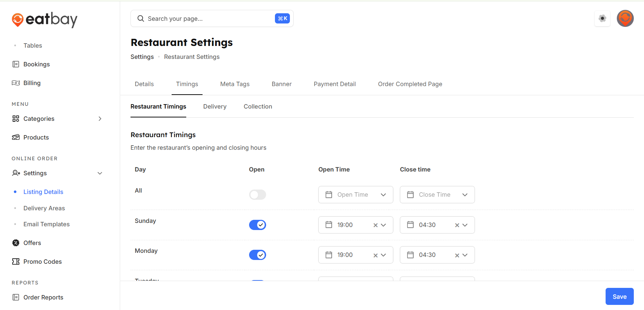Open the theme settings gear icon
Screen dimensions: 644x310
click(x=602, y=18)
